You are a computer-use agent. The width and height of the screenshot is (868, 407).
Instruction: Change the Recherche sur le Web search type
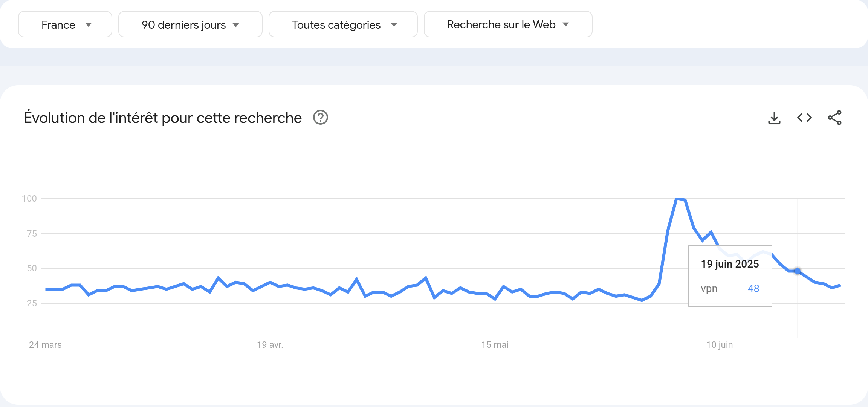(508, 24)
